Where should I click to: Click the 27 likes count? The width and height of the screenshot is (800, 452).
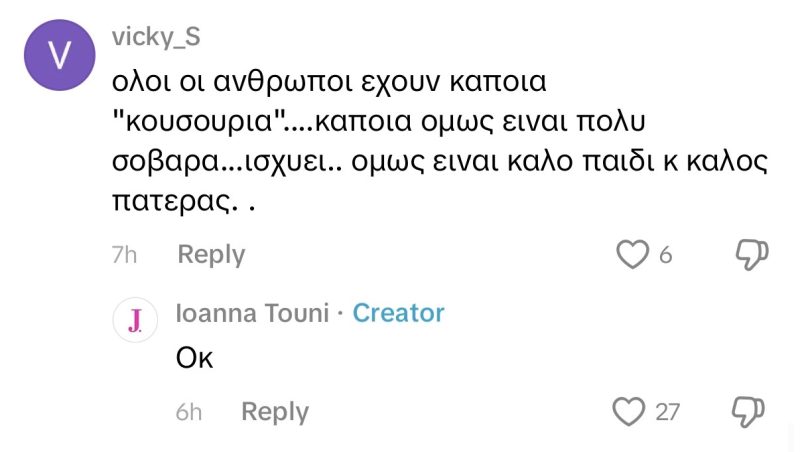click(x=667, y=412)
